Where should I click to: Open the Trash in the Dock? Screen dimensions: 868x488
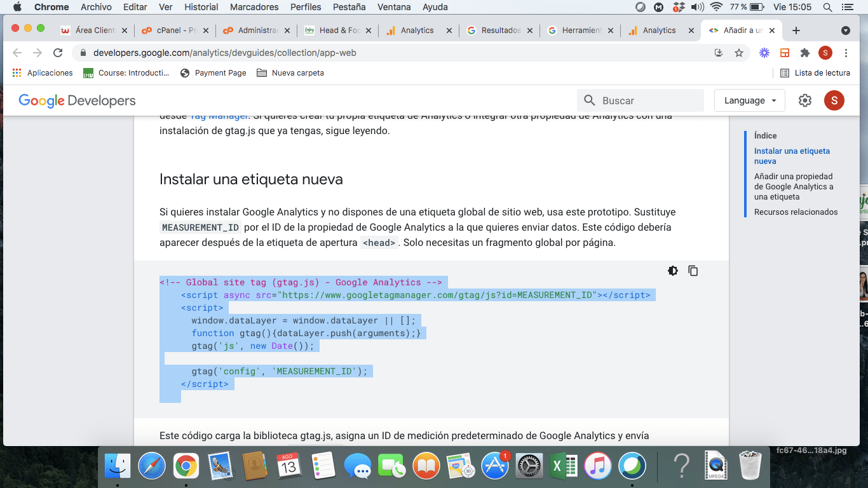pyautogui.click(x=750, y=466)
